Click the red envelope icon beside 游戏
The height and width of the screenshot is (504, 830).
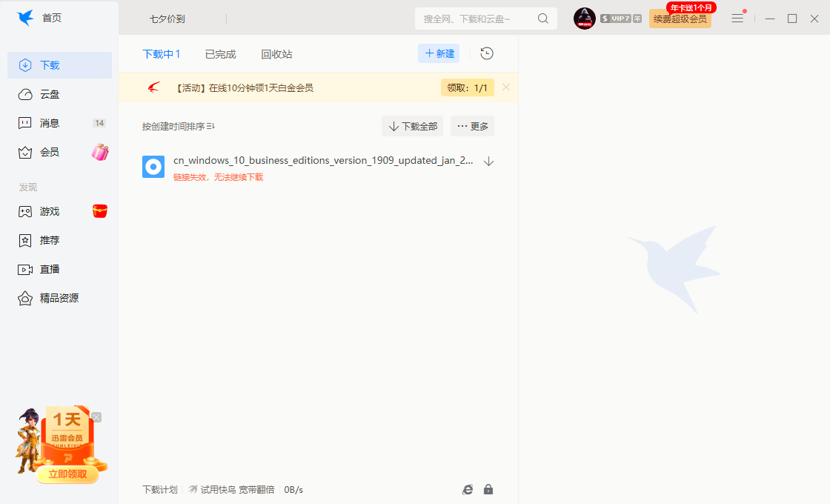coord(100,211)
